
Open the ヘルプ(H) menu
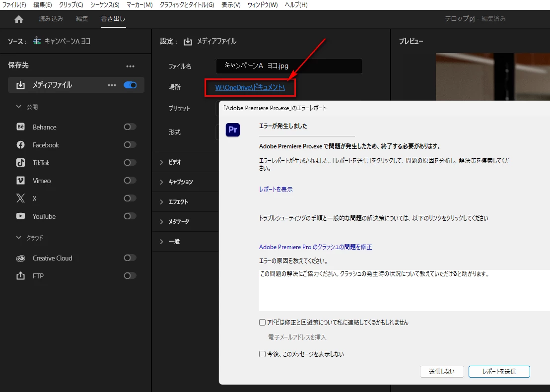pos(296,5)
